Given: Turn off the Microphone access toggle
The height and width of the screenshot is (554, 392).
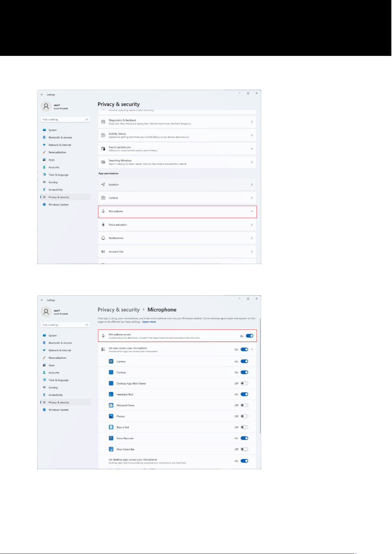Looking at the screenshot, I should (x=250, y=336).
